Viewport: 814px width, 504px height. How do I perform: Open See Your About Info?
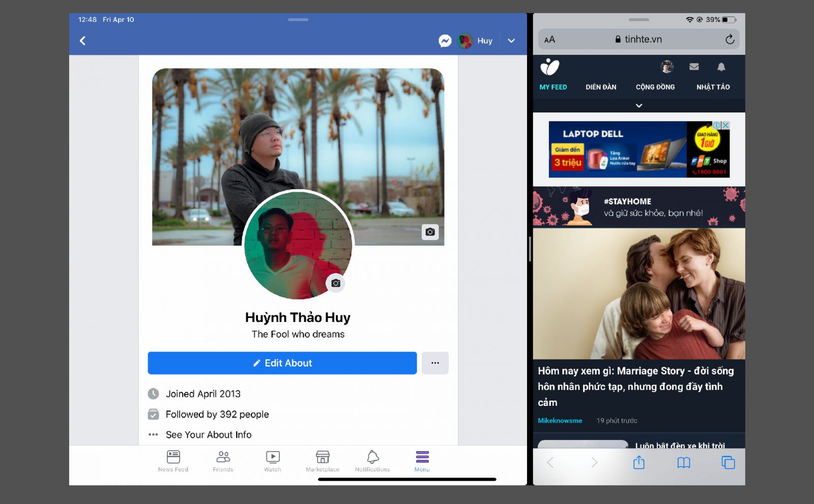(x=209, y=435)
